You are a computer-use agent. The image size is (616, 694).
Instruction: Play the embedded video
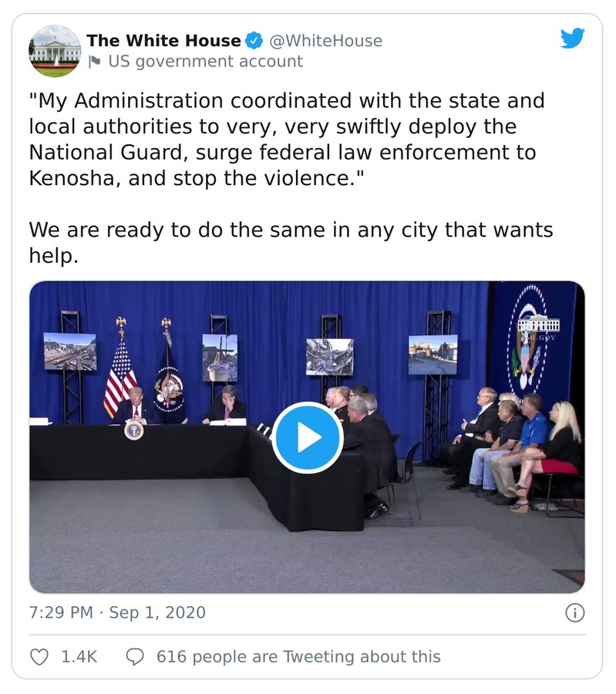[307, 437]
